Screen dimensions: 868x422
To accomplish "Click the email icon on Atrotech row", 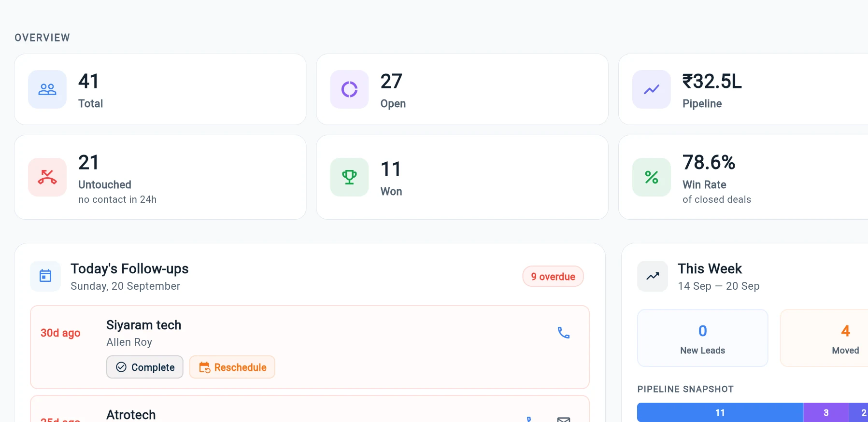I will point(564,419).
